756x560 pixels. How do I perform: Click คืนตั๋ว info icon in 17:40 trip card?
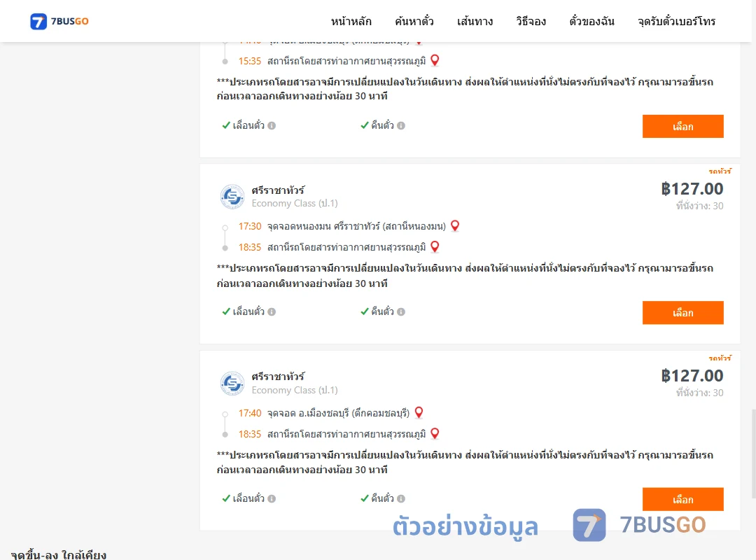click(401, 498)
